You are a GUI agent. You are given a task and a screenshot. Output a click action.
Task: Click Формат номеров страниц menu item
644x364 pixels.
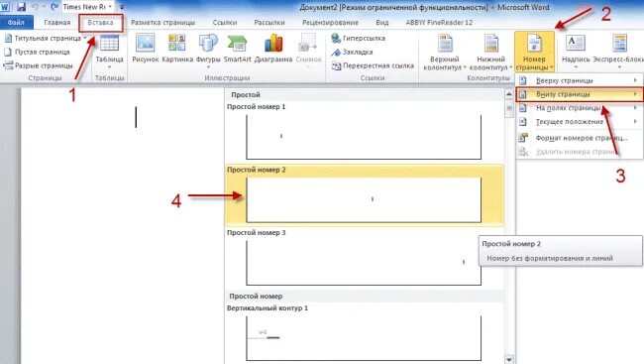580,138
